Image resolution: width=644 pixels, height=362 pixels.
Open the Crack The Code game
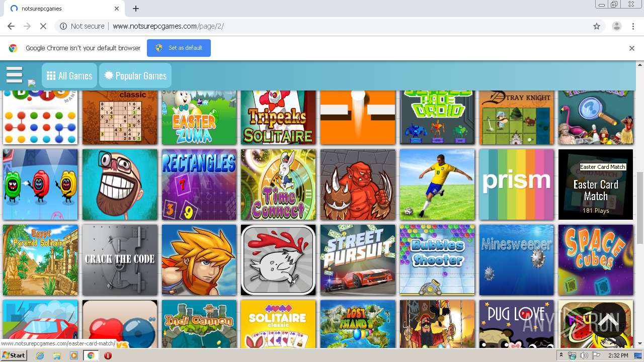120,260
